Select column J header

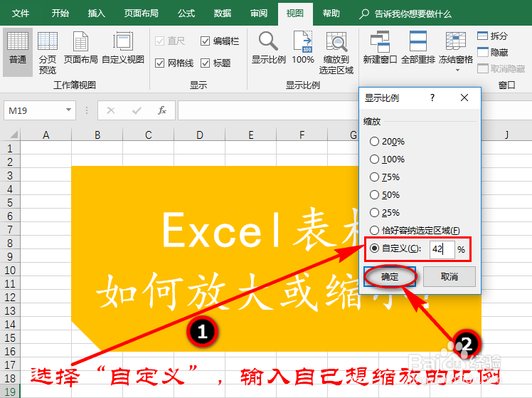click(506, 135)
